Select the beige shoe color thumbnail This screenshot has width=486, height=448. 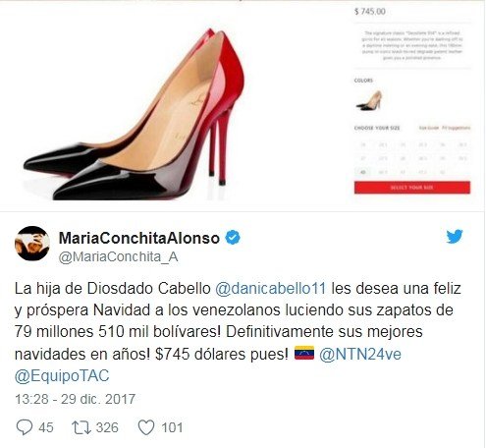tap(369, 100)
